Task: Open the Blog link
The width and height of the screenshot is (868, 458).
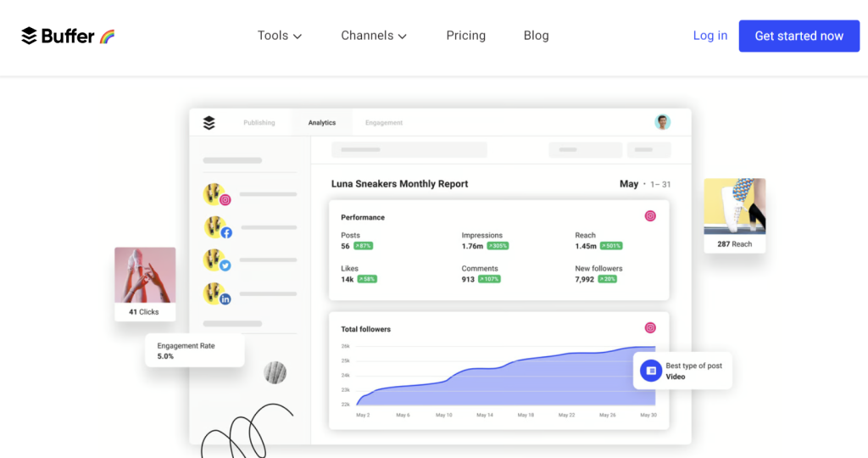Action: (x=537, y=36)
